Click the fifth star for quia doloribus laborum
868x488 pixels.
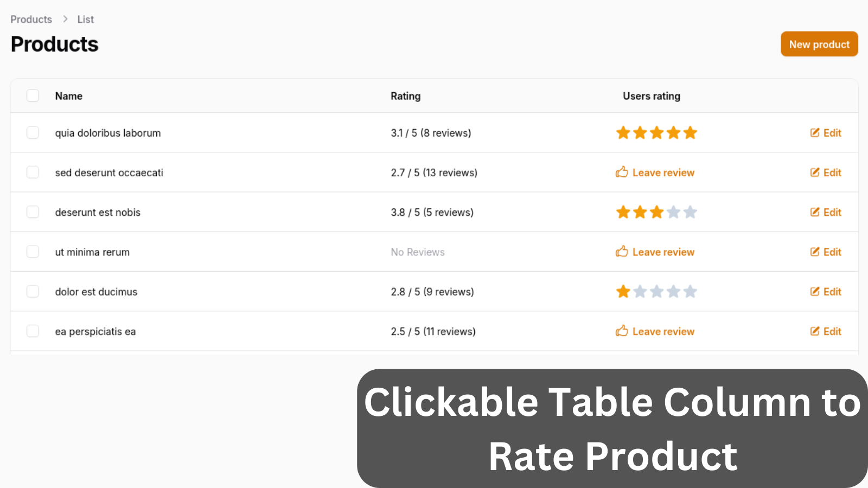pos(690,133)
